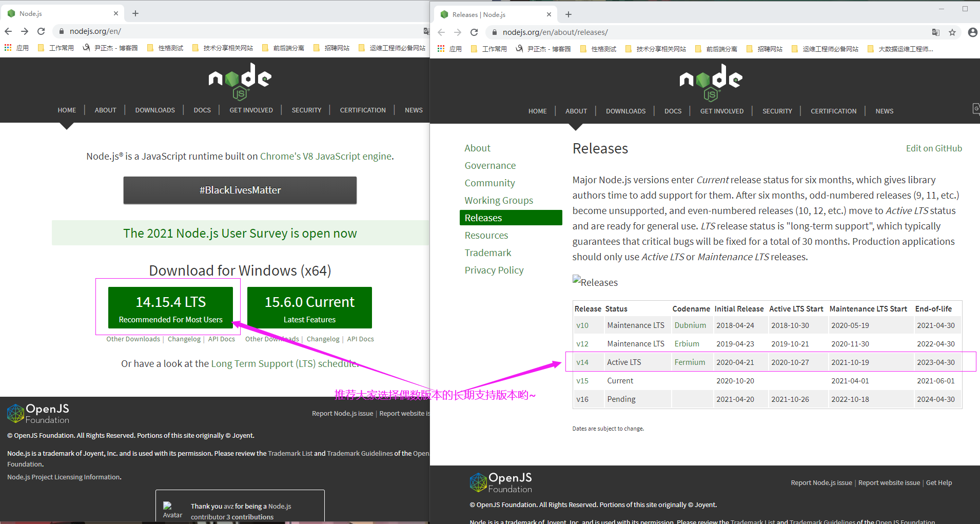Open '大数据运维工程师...' bookmark folder
This screenshot has width=980, height=524.
click(x=900, y=49)
